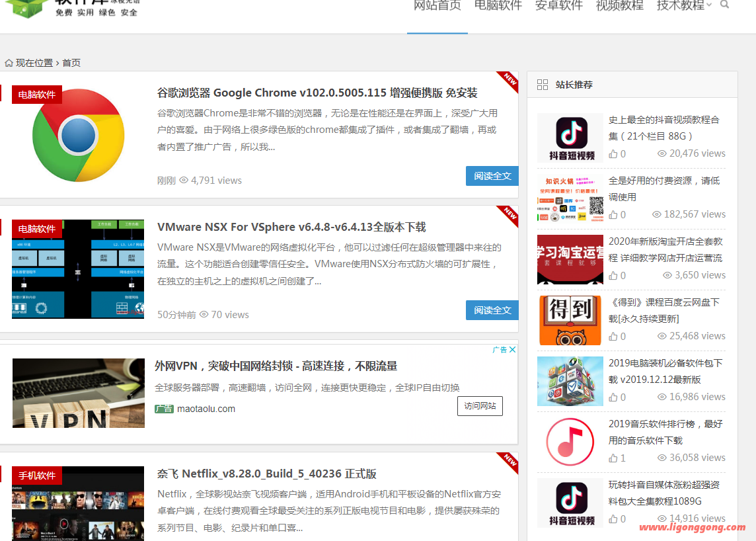Open the VPN ad laptop image

click(79, 393)
